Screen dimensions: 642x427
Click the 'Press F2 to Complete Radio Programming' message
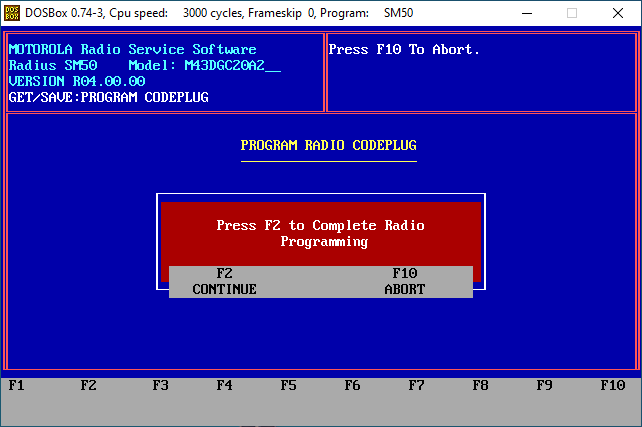click(x=321, y=233)
